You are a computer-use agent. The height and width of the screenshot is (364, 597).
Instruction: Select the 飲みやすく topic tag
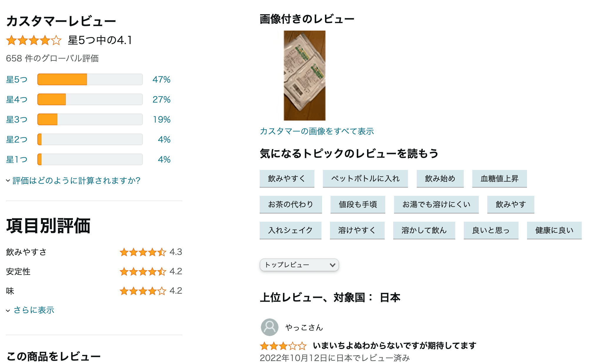[x=287, y=178]
